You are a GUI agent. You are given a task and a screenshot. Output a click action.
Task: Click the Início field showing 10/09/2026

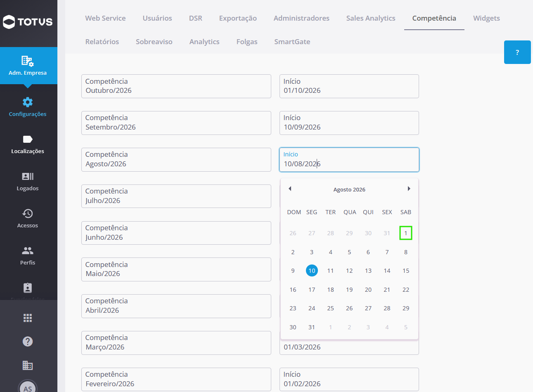click(349, 123)
